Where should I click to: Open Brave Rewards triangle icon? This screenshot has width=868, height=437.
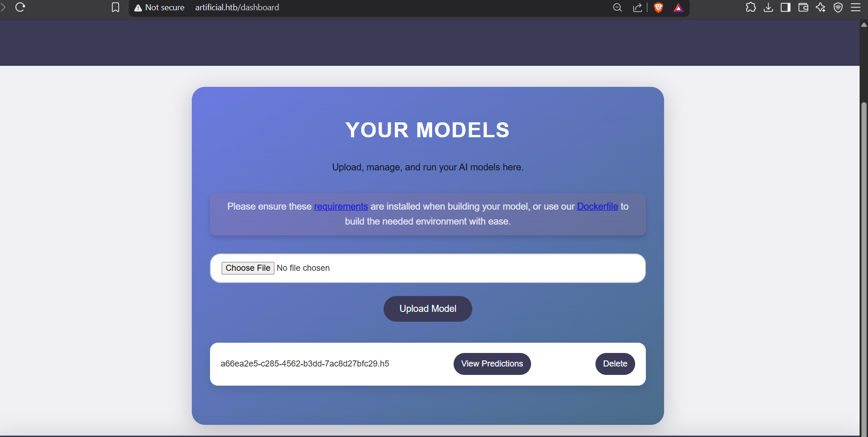pyautogui.click(x=679, y=7)
